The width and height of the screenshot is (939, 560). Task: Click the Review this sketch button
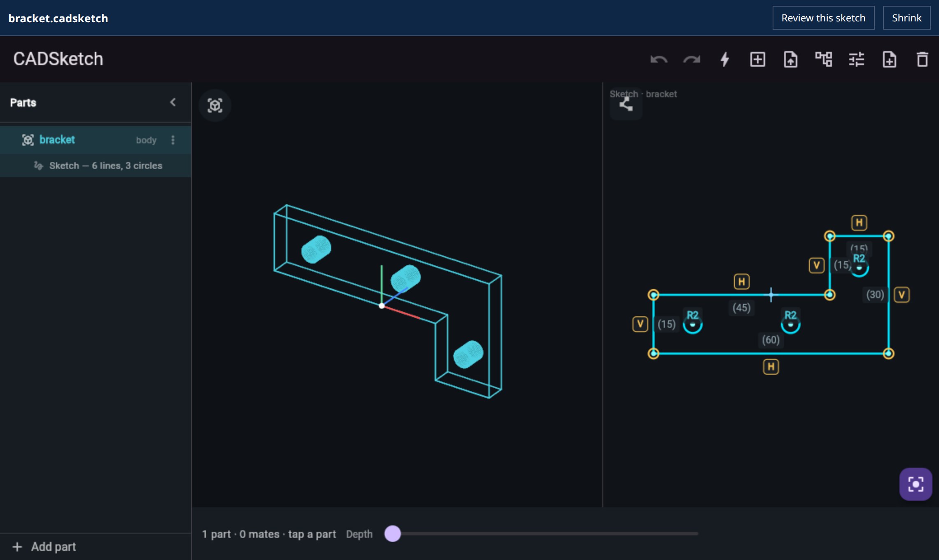pos(823,18)
